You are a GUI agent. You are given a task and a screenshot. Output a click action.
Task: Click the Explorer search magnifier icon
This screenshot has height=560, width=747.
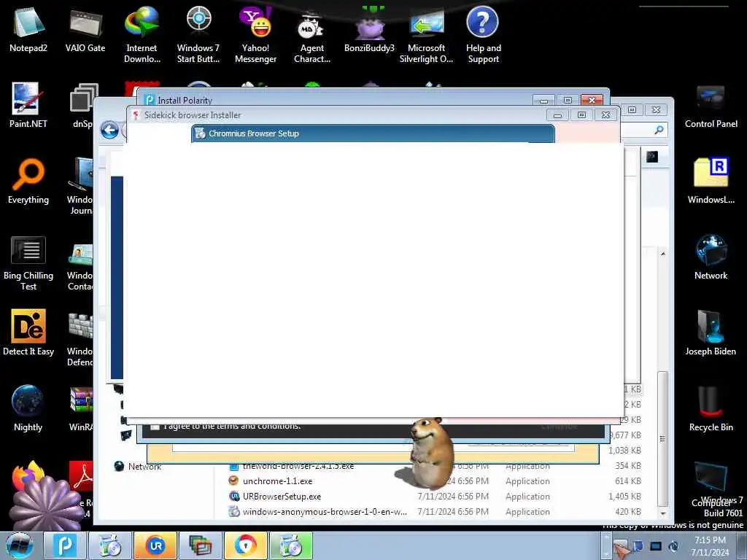pyautogui.click(x=659, y=130)
